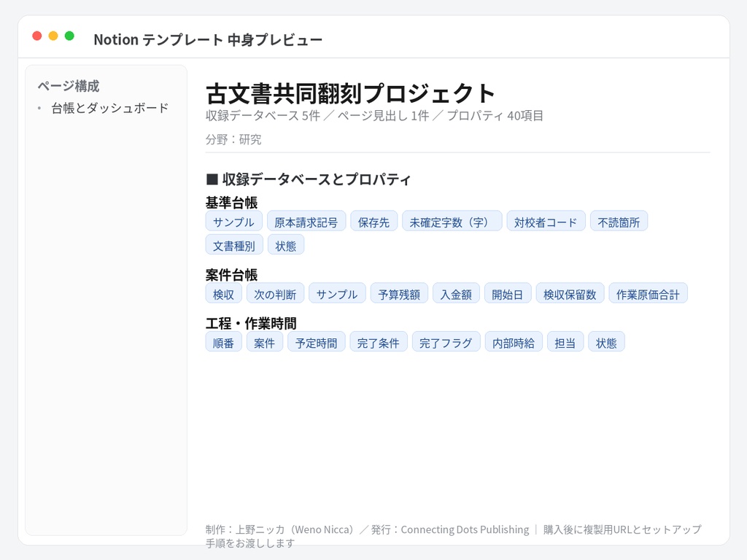
Task: Select the 状態 tag under 基準台帳
Action: 286,245
